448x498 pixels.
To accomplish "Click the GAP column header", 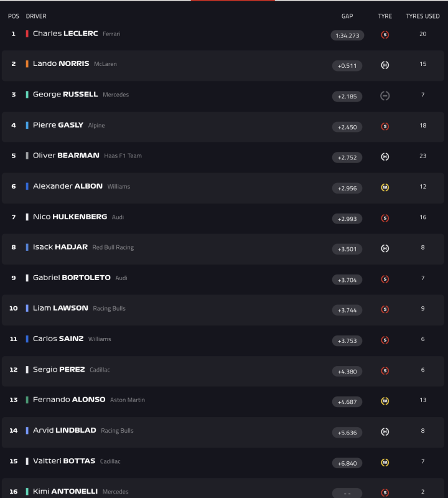I will 347,16.
